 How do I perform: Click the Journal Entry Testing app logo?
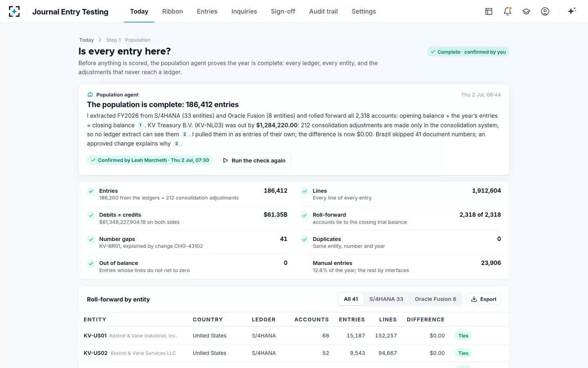pyautogui.click(x=14, y=11)
